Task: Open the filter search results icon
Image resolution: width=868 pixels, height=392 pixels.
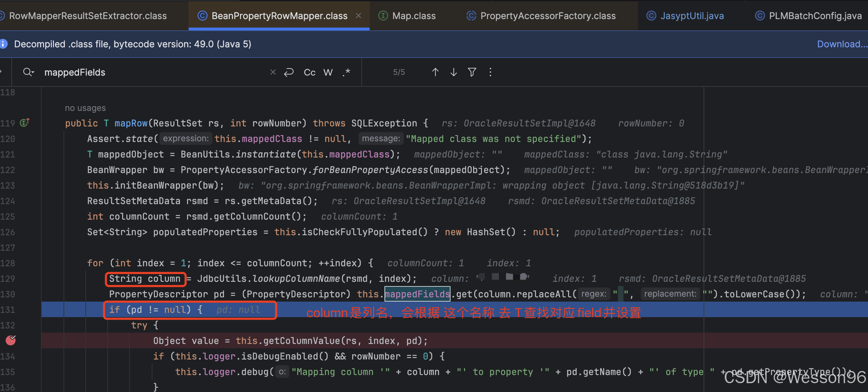Action: (x=472, y=72)
